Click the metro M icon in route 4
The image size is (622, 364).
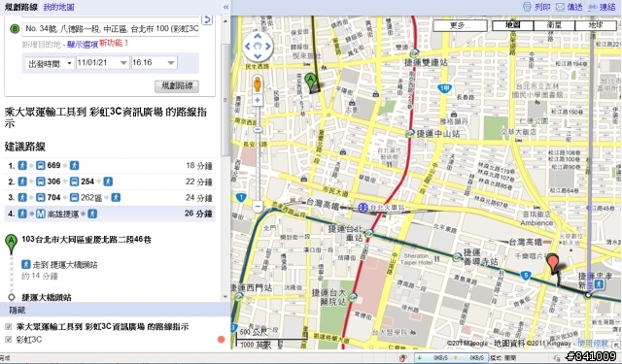41,214
